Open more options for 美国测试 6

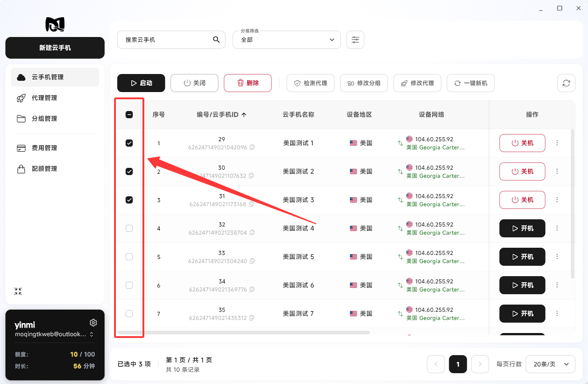coord(557,285)
